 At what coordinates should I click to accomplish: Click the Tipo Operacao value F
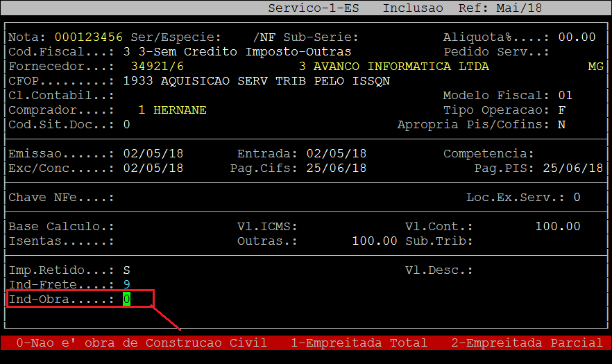click(x=561, y=110)
